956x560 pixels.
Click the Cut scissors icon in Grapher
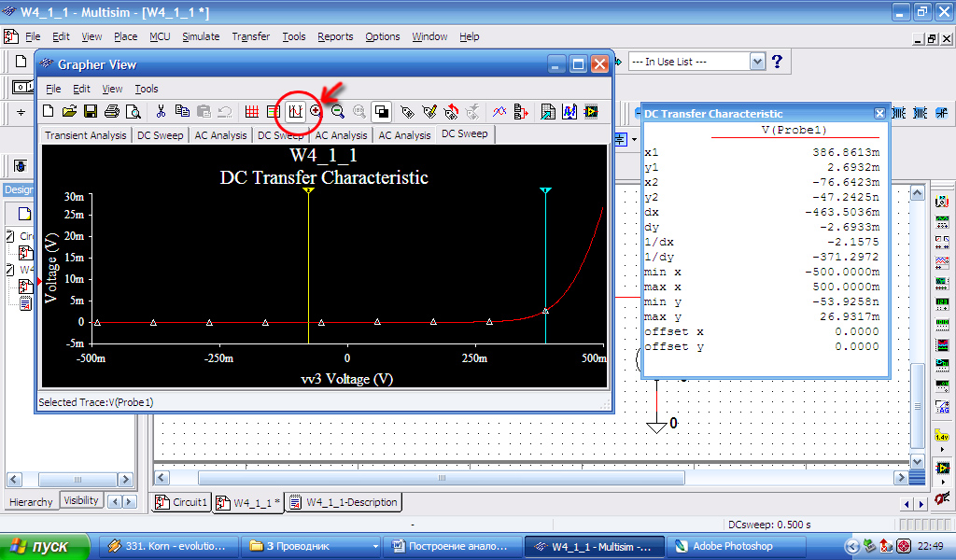pyautogui.click(x=161, y=111)
